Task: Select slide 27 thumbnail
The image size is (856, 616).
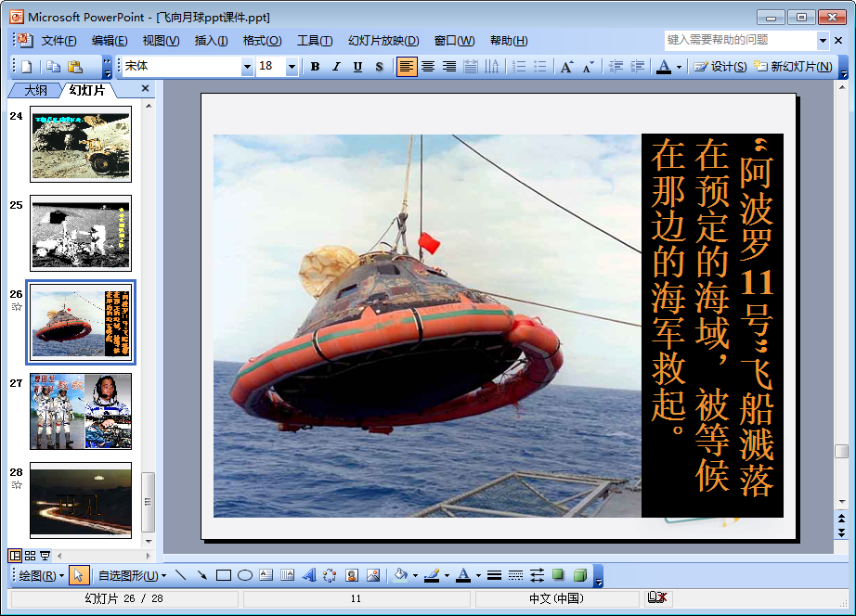Action: click(x=81, y=411)
